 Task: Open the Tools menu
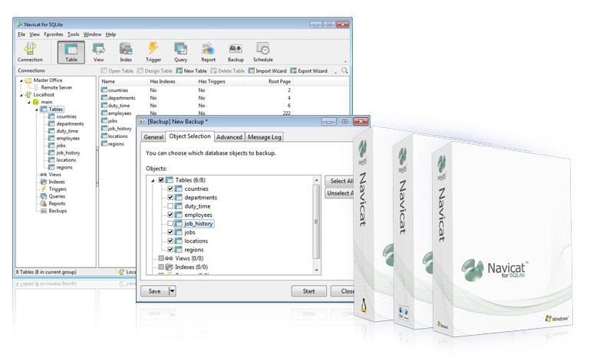pos(74,34)
